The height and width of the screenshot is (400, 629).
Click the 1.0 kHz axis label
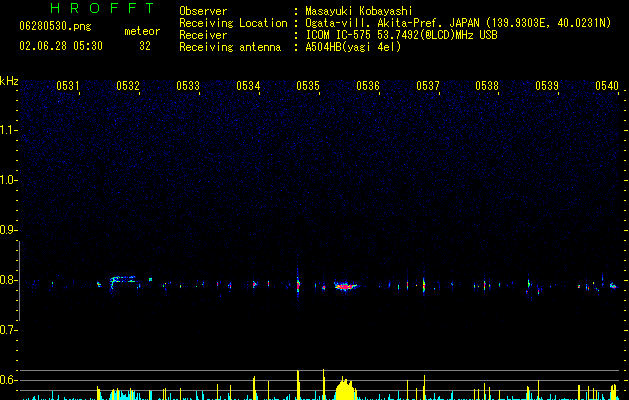point(8,180)
